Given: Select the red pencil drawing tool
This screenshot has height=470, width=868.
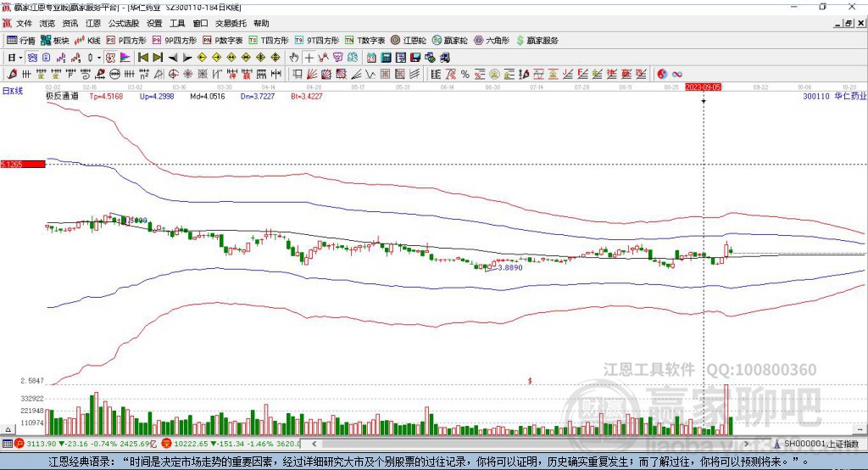Looking at the screenshot, I should pyautogui.click(x=12, y=75).
